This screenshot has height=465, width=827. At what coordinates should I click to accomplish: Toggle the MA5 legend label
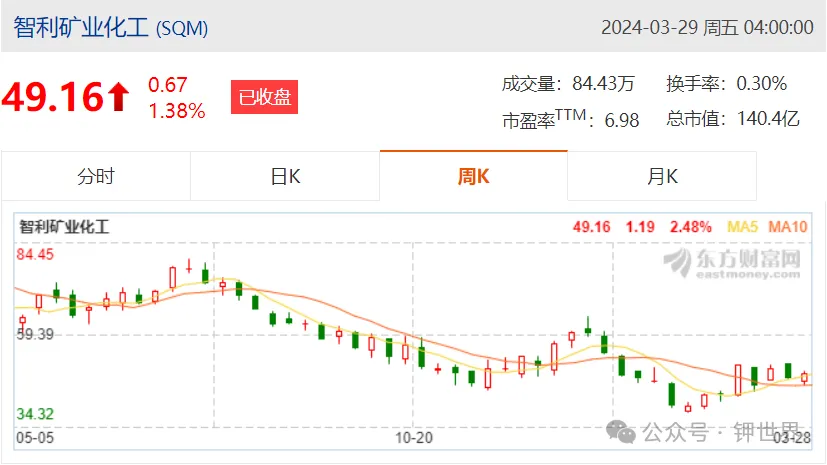coord(742,227)
